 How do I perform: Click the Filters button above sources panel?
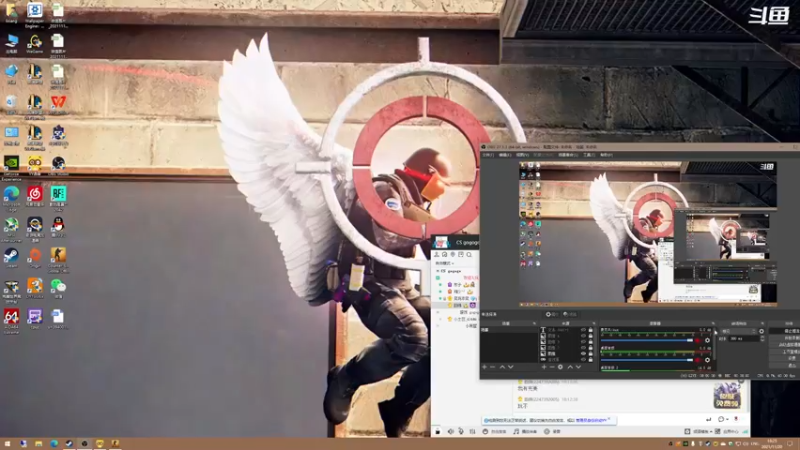coord(570,314)
